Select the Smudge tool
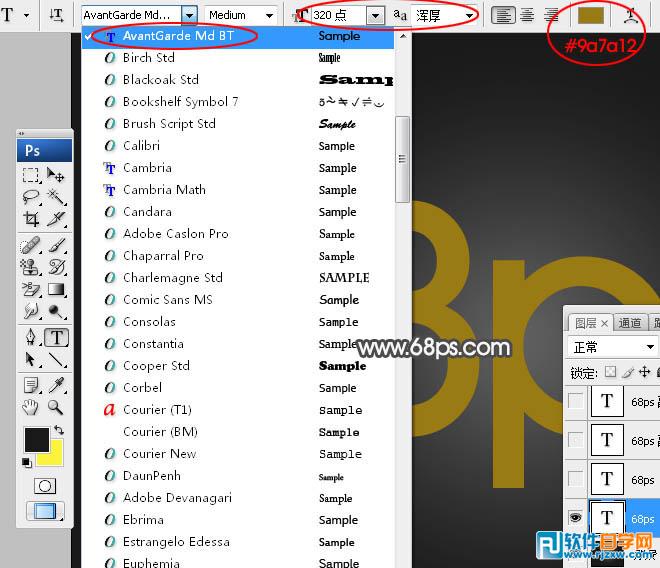This screenshot has height=568, width=660. pyautogui.click(x=30, y=311)
